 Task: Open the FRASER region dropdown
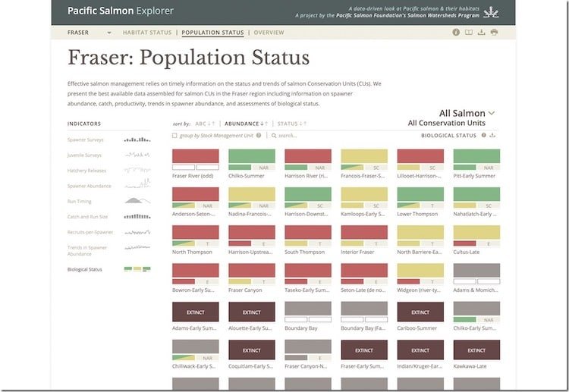point(90,33)
